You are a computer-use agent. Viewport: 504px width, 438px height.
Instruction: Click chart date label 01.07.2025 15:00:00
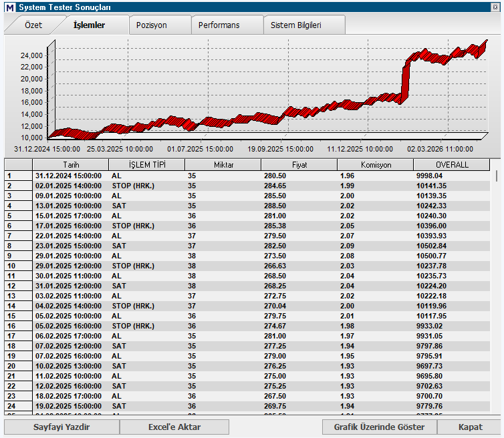point(200,149)
